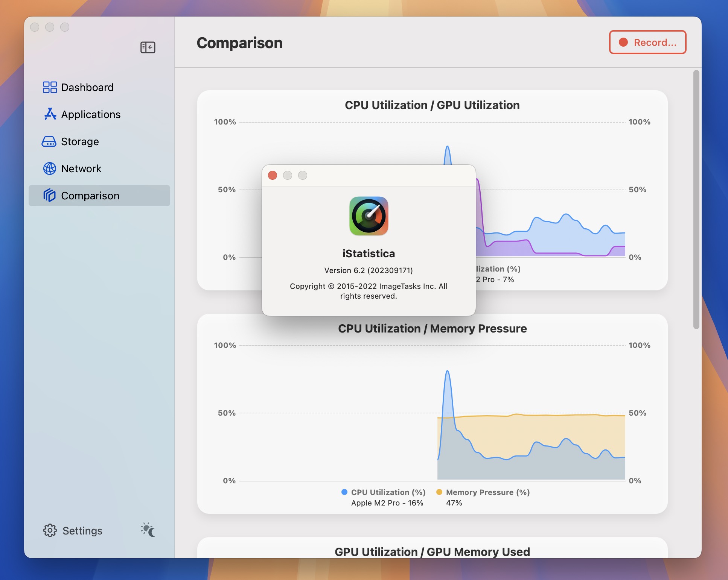Close the iStatistica About dialog
The image size is (728, 580).
[x=273, y=175]
